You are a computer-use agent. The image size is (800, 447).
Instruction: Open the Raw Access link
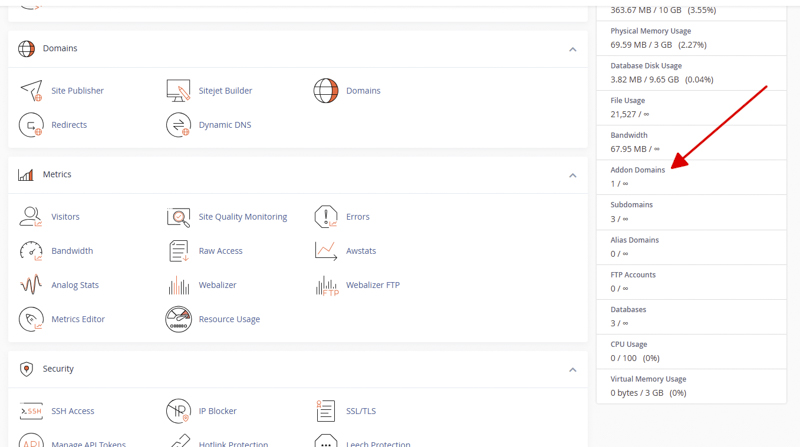[x=220, y=251]
